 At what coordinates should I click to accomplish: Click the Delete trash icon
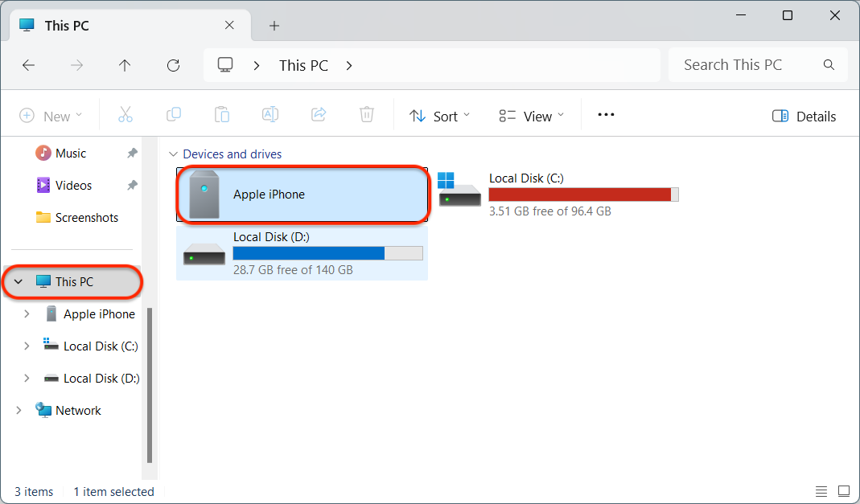pos(367,115)
